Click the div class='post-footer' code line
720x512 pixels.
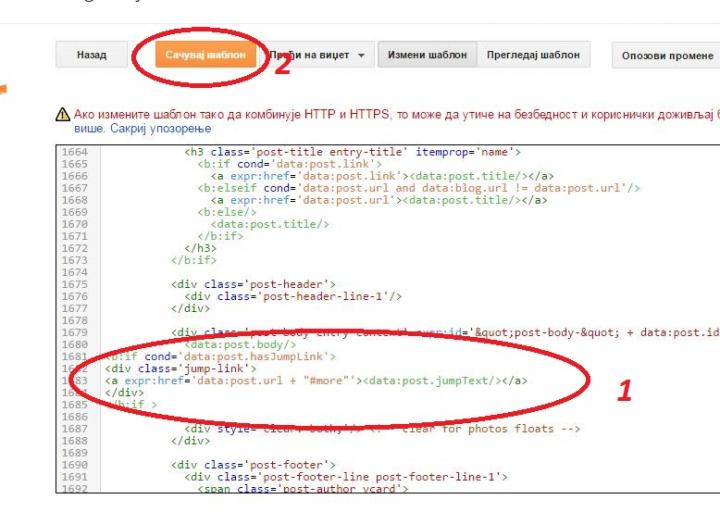[x=253, y=464]
